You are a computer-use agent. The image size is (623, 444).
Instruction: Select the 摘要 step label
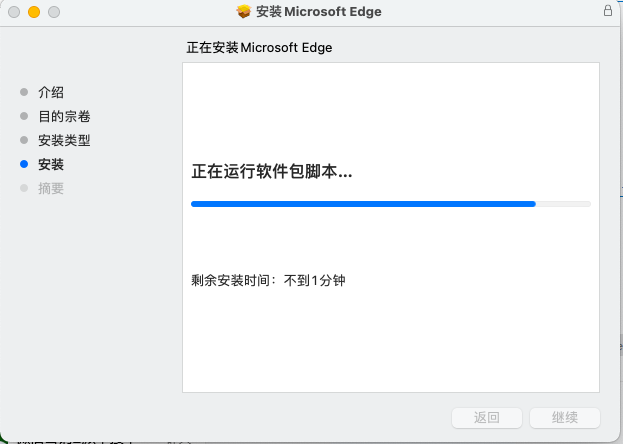(x=51, y=188)
